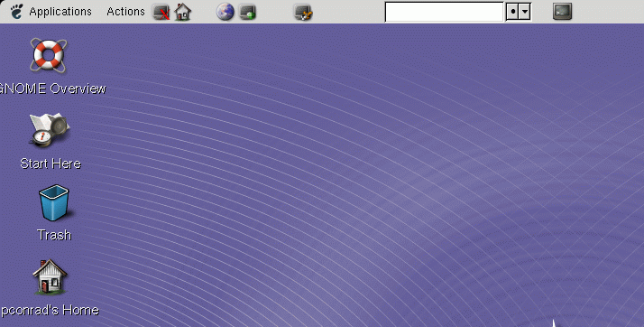
Task: Click the GNOME foot logo icon
Action: point(17,12)
